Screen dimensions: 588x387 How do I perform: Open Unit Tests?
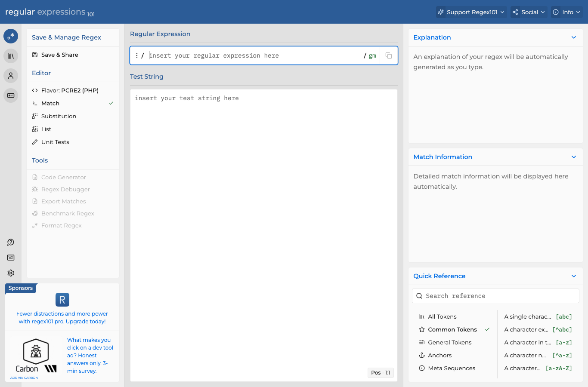click(73, 142)
